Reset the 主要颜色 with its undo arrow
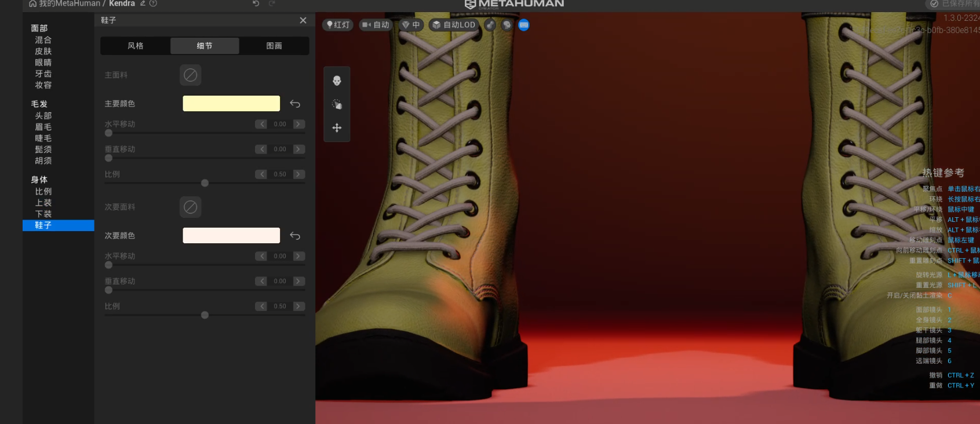The image size is (980, 424). pos(295,104)
